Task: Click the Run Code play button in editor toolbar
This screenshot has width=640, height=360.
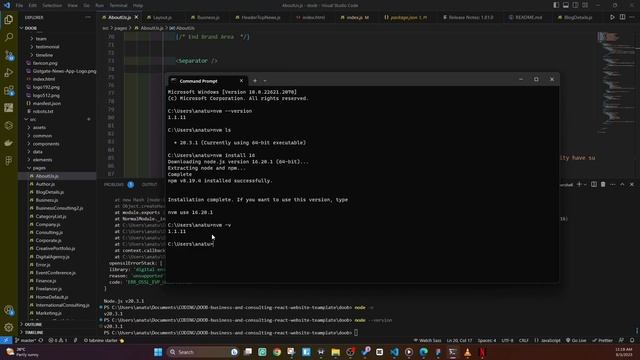Action: 612,17
